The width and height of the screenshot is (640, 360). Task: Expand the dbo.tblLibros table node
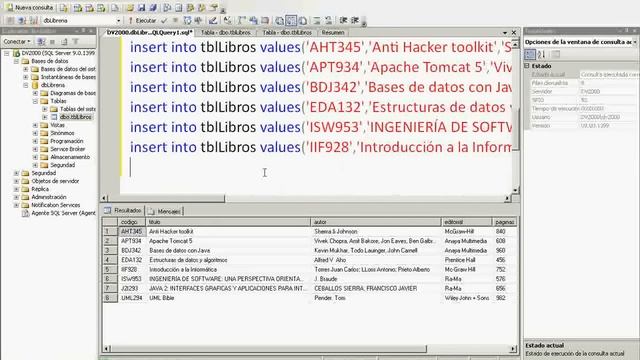(x=45, y=117)
